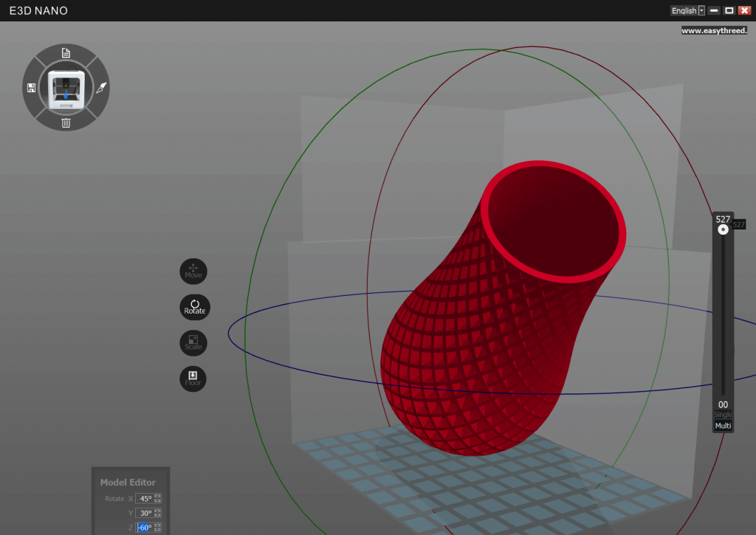Screen dimensions: 756x535
Task: Decrement the Y rotation with its down stepper
Action: coord(157,517)
